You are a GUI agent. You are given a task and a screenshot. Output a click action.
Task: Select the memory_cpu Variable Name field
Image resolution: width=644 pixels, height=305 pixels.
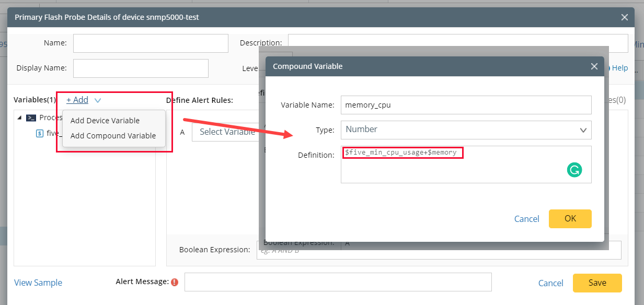tap(465, 104)
